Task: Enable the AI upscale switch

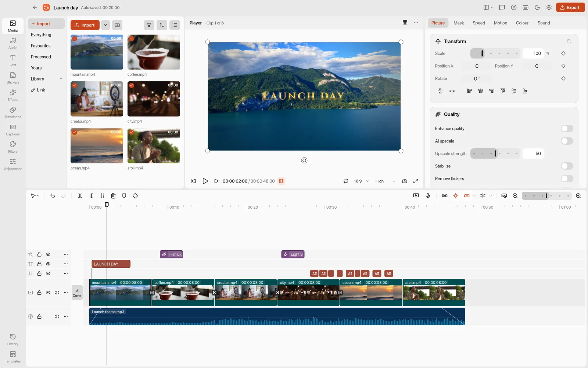Action: (x=567, y=141)
